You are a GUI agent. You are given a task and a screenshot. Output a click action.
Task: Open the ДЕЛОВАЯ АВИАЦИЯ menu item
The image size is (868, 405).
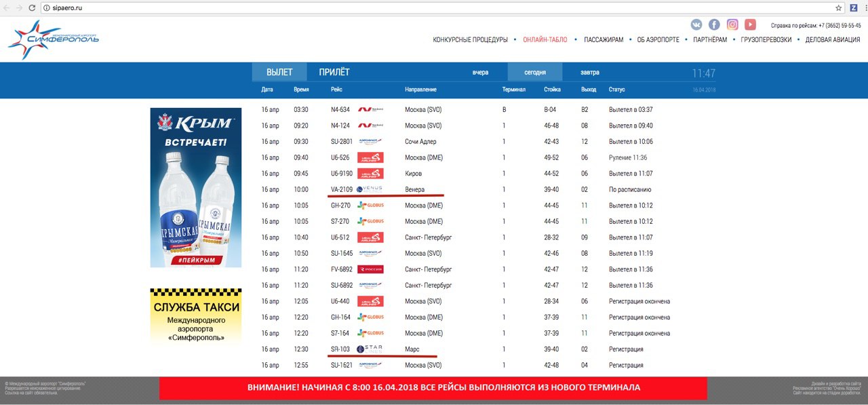click(x=833, y=40)
